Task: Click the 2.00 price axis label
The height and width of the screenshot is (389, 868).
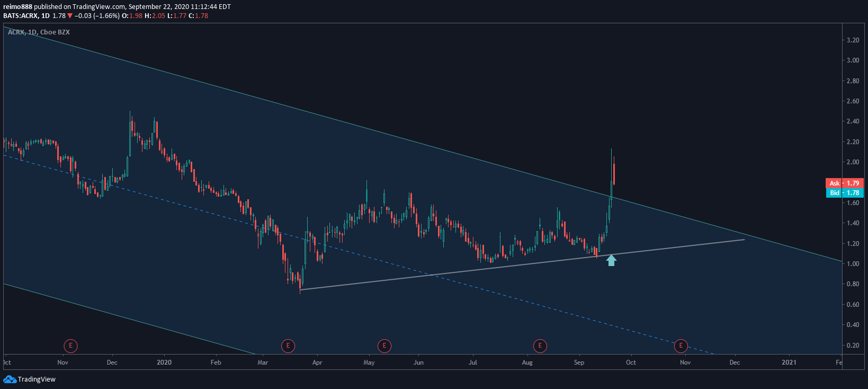Action: (x=853, y=162)
